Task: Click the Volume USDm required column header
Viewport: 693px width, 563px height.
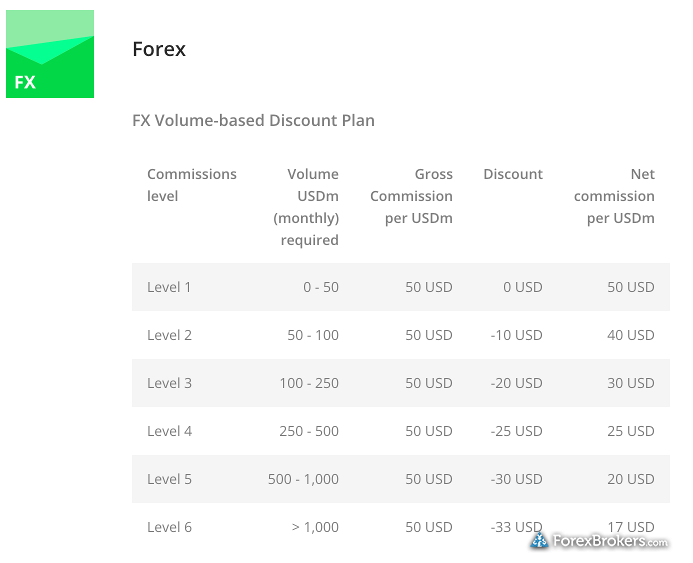Action: [x=306, y=207]
